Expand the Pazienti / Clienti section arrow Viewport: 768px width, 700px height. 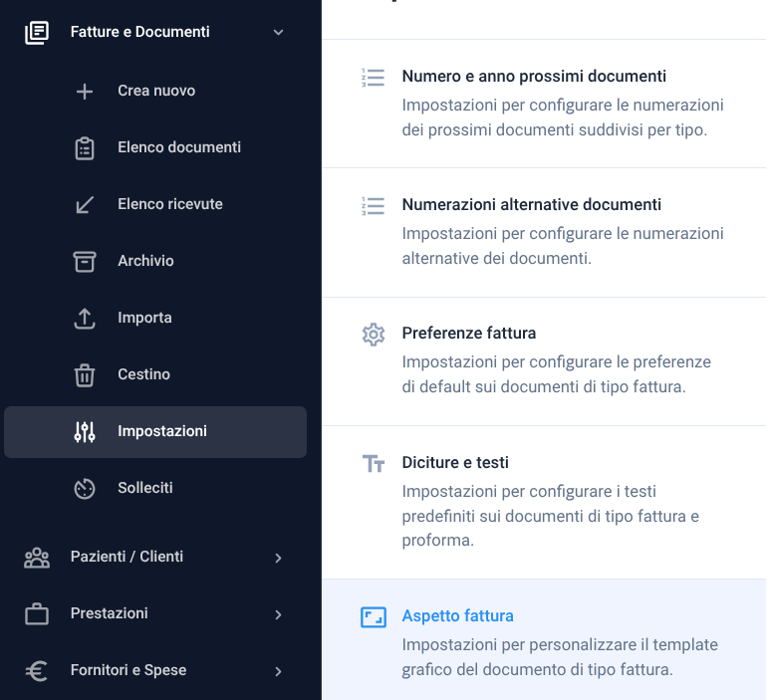278,558
